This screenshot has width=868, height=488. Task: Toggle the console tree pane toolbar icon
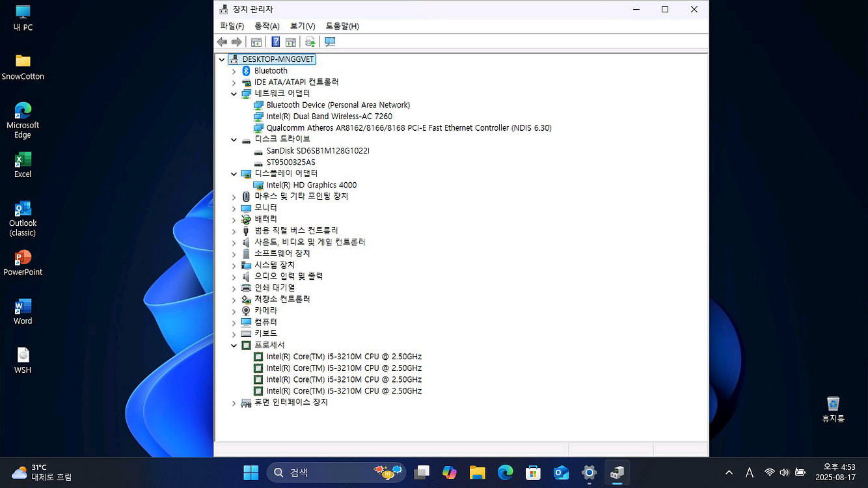[256, 42]
